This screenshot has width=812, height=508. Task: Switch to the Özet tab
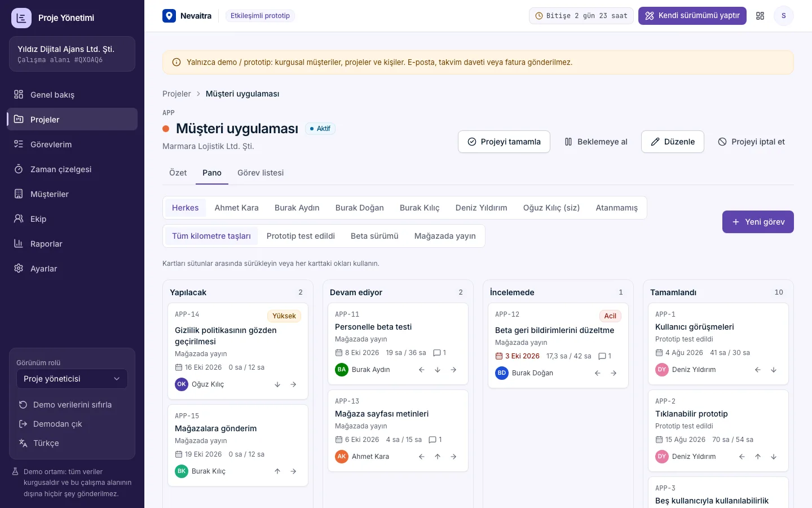coord(178,173)
